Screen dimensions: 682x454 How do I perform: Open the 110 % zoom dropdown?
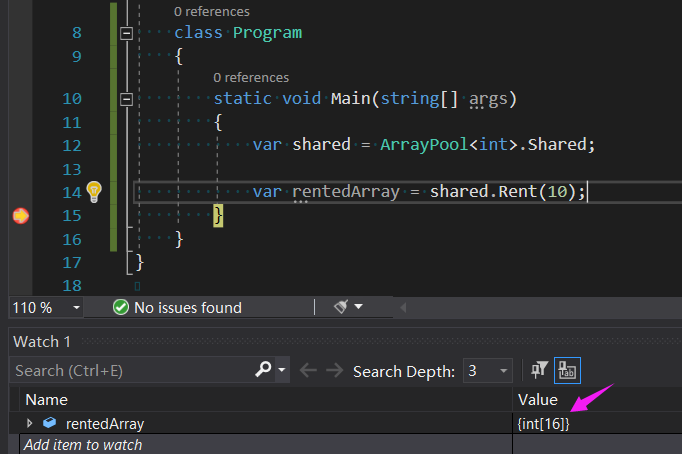click(x=76, y=308)
